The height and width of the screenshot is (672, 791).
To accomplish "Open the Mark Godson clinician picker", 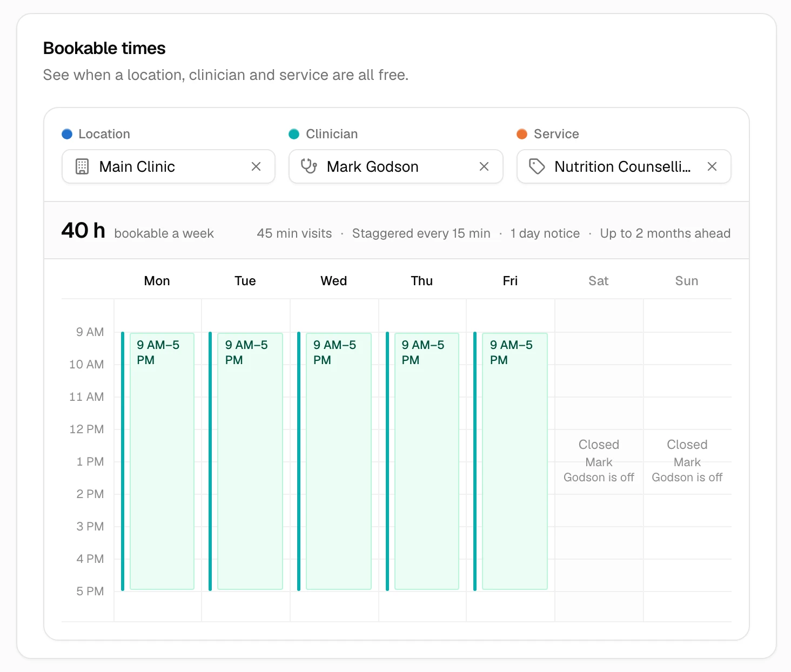I will (396, 166).
